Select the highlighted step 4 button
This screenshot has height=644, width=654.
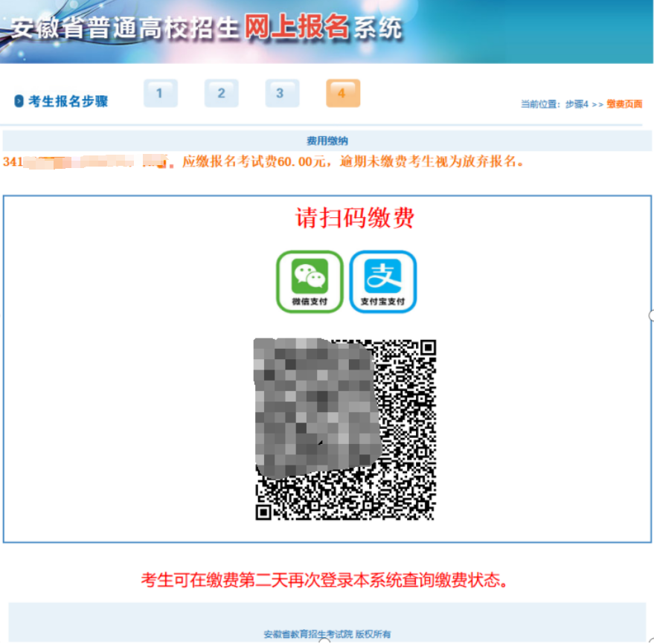342,94
